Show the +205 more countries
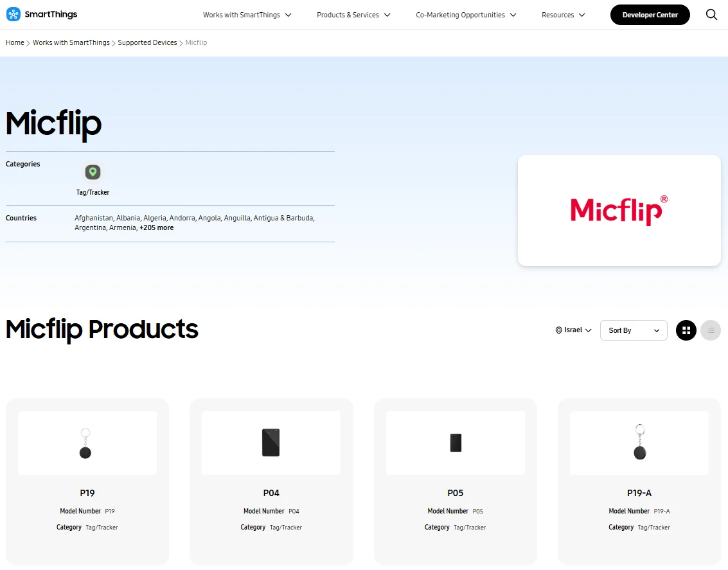728x570 pixels. coord(157,228)
